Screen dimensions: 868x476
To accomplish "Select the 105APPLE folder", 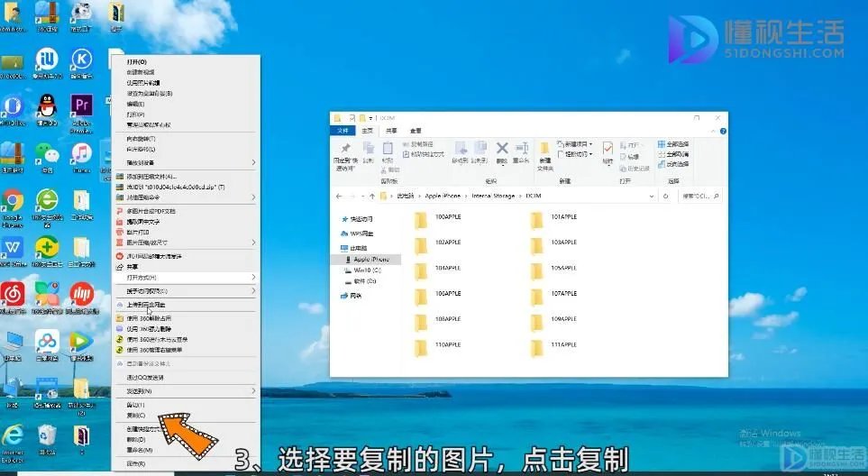I will (553, 271).
